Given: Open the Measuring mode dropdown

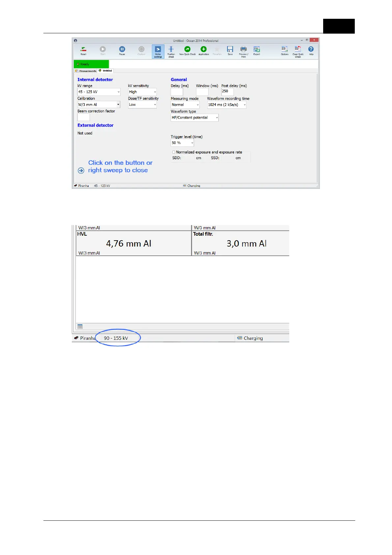Looking at the screenshot, I should pyautogui.click(x=185, y=105).
